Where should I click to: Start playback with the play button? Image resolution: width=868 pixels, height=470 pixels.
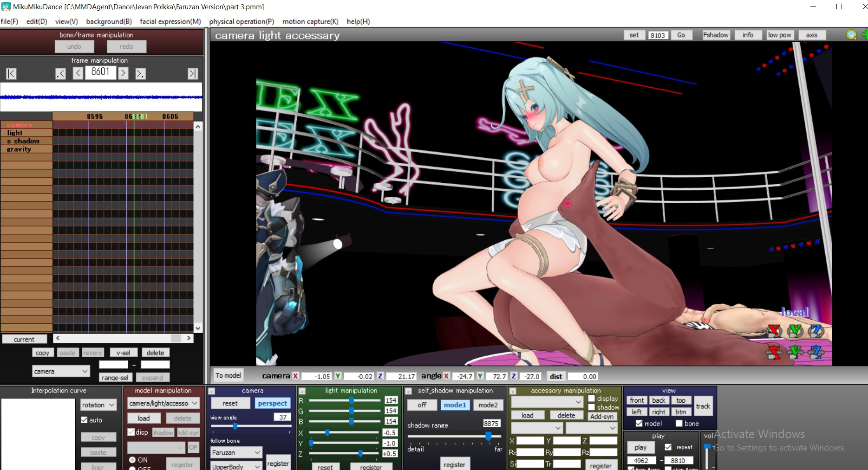coord(640,447)
